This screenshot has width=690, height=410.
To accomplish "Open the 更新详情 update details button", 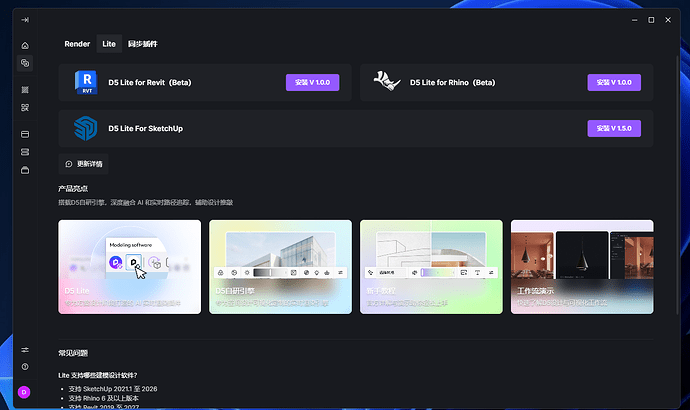I will click(84, 164).
